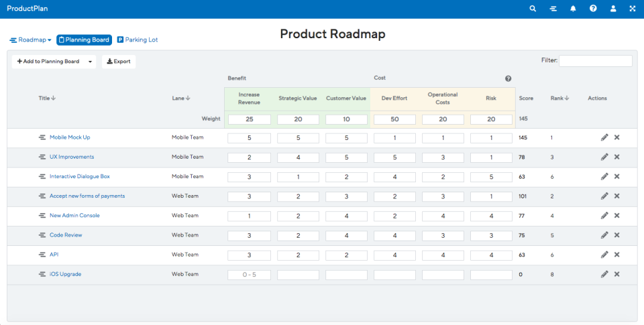The image size is (644, 325).
Task: Click the bar icon beside iOS Upgrade
Action: coord(42,274)
